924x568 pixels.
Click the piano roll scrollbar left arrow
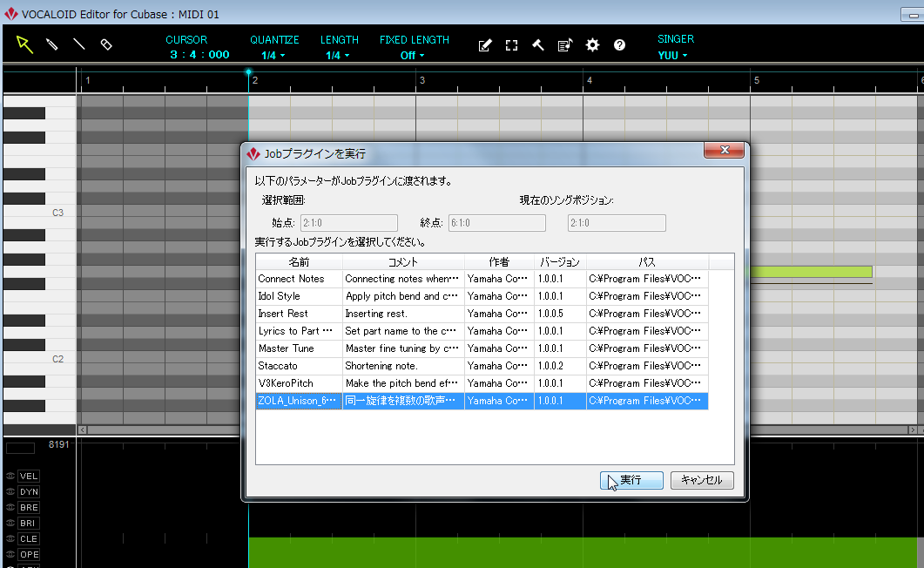pyautogui.click(x=83, y=430)
